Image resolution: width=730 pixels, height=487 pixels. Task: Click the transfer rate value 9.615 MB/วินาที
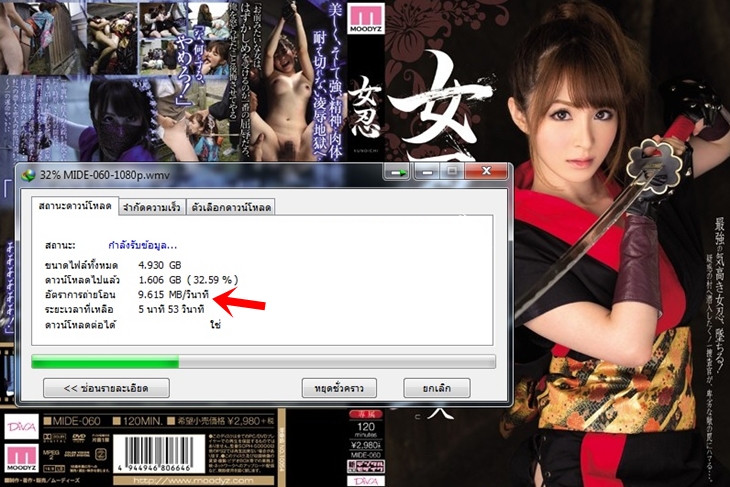pos(174,295)
